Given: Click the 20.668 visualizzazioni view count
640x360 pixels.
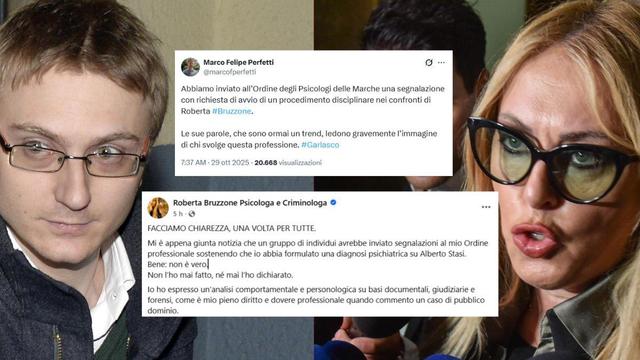Looking at the screenshot, I should pos(288,162).
